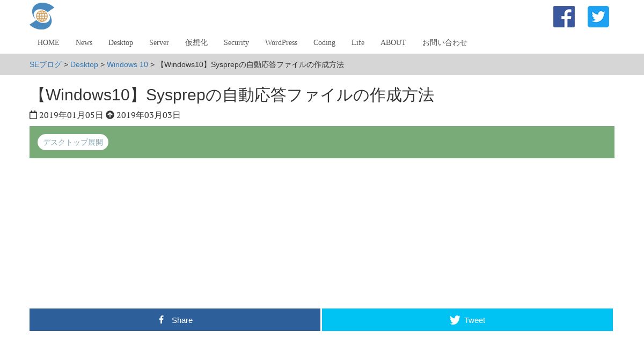Open the お問い合わせ contact page
This screenshot has height=338, width=644.
click(445, 42)
